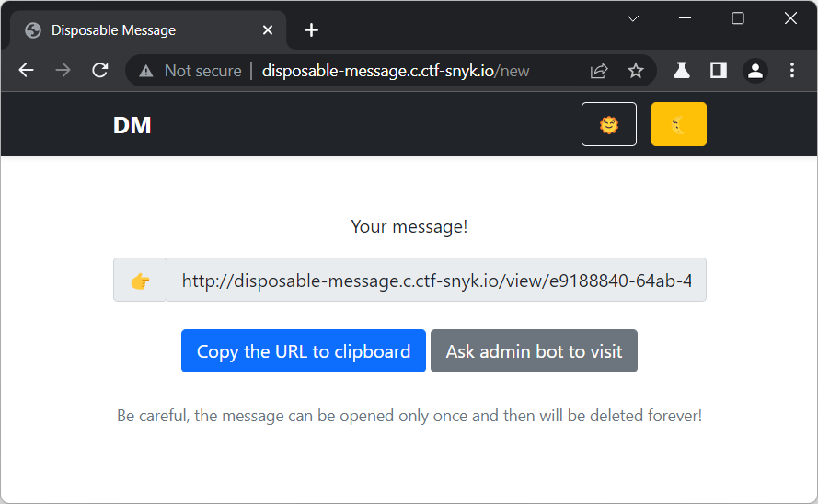
Task: Select the Disposable Message tab
Action: coord(138,30)
